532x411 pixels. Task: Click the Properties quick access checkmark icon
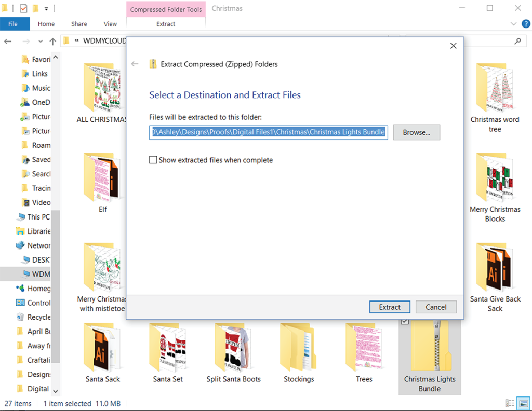(x=23, y=8)
